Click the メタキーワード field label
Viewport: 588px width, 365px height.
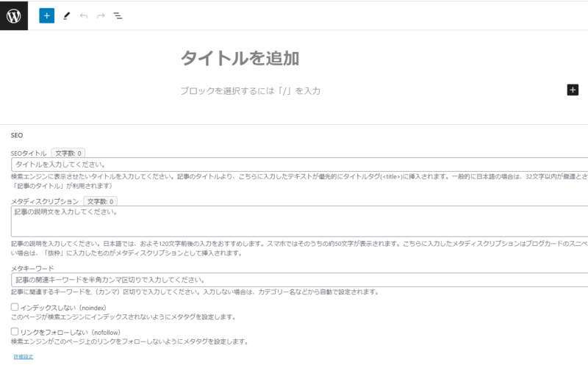point(34,269)
